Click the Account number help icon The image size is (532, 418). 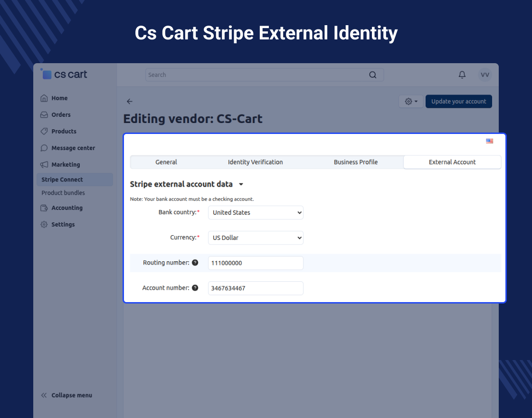(x=195, y=288)
